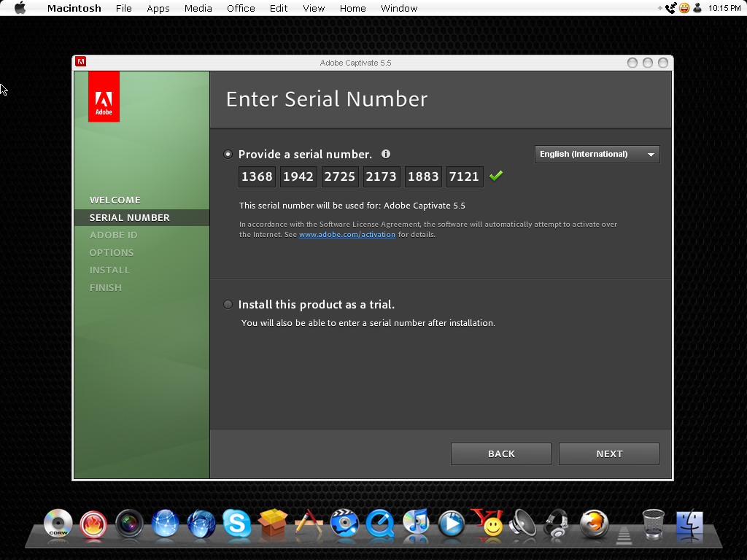
Task: Launch the red flame burner app in dock
Action: click(x=93, y=524)
